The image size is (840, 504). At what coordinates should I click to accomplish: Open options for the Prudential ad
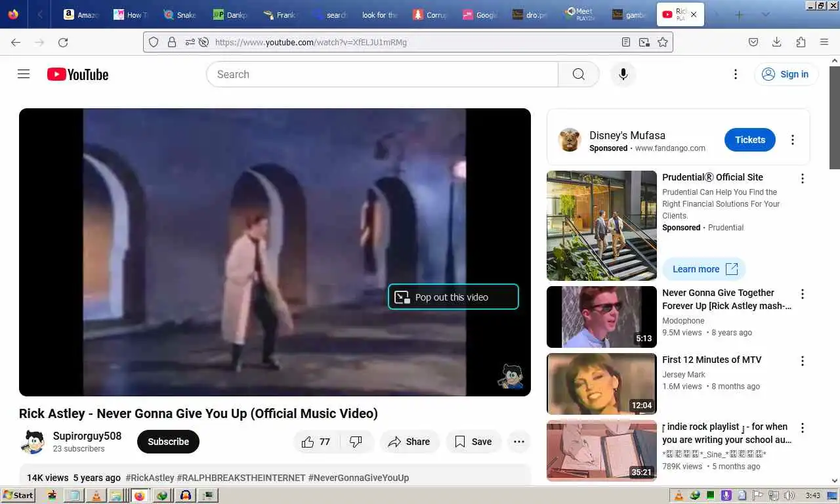pos(802,178)
